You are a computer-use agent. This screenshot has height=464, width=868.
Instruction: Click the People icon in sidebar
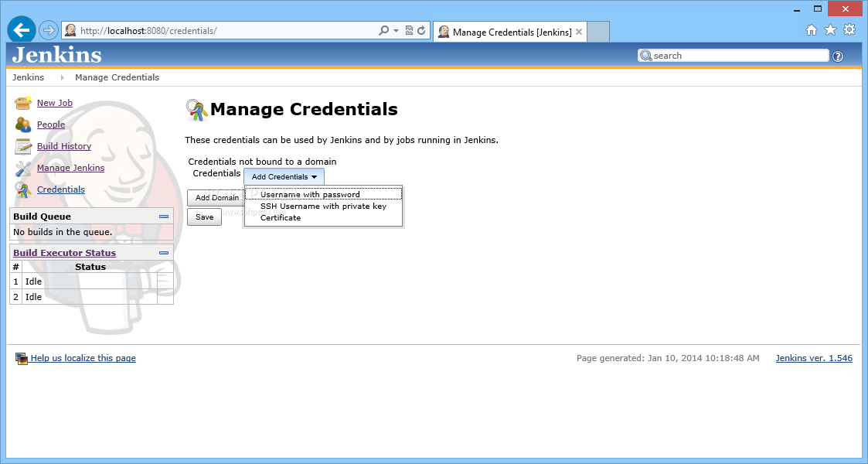(x=22, y=125)
